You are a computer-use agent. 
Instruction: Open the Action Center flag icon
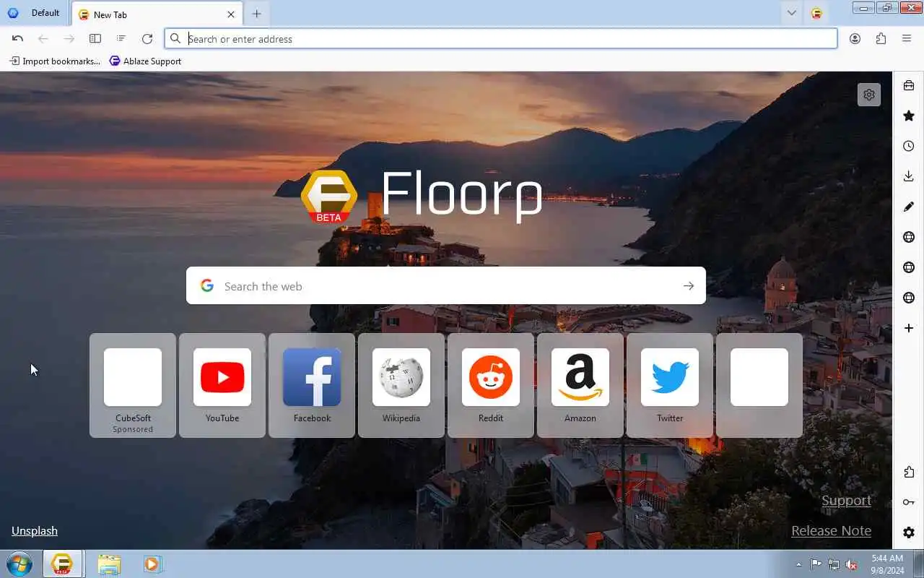point(816,564)
